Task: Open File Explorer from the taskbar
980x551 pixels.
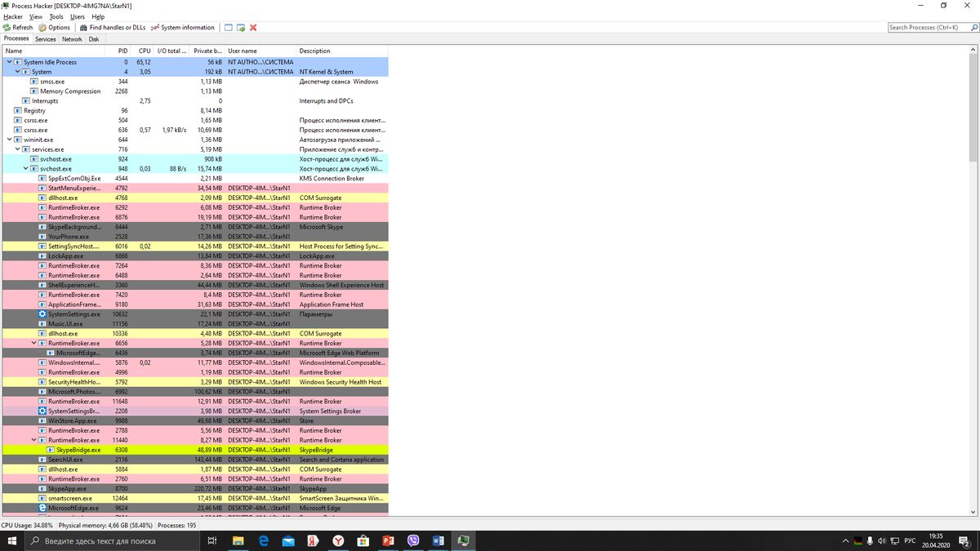Action: click(238, 540)
